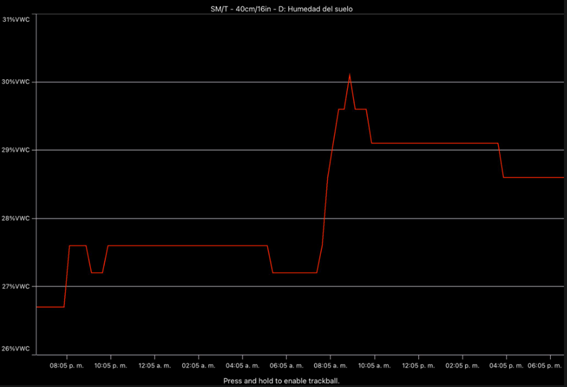Click the 26%VWC y-axis label

pyautogui.click(x=16, y=349)
